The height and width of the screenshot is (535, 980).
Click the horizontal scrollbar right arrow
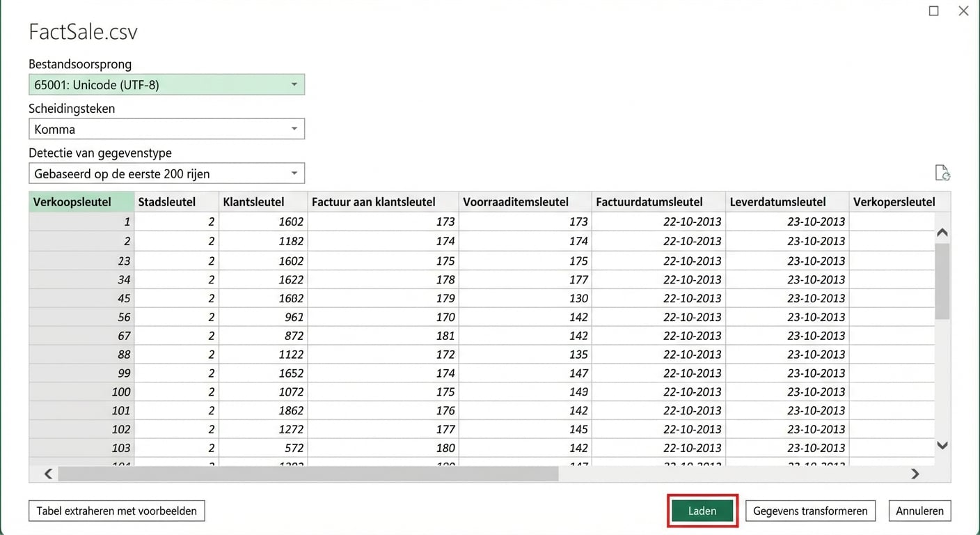[x=915, y=474]
